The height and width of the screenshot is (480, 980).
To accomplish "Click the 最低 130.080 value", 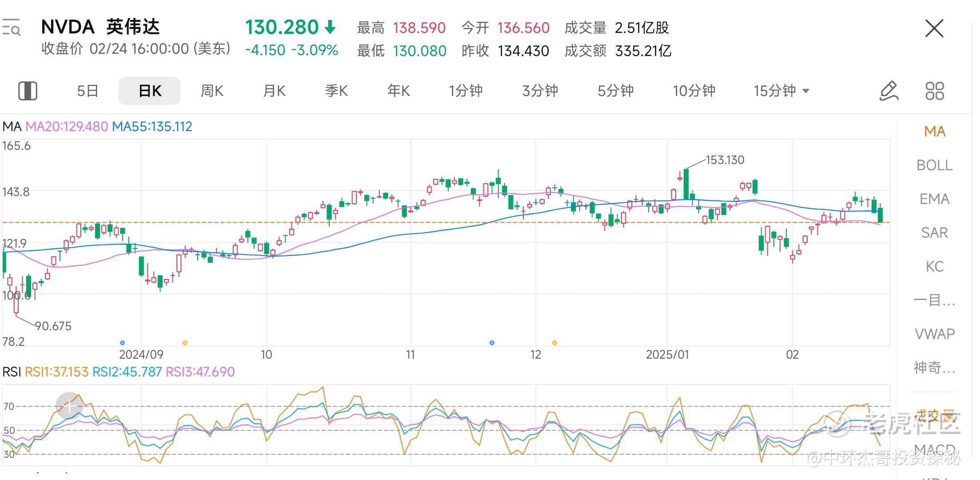I will [x=420, y=51].
